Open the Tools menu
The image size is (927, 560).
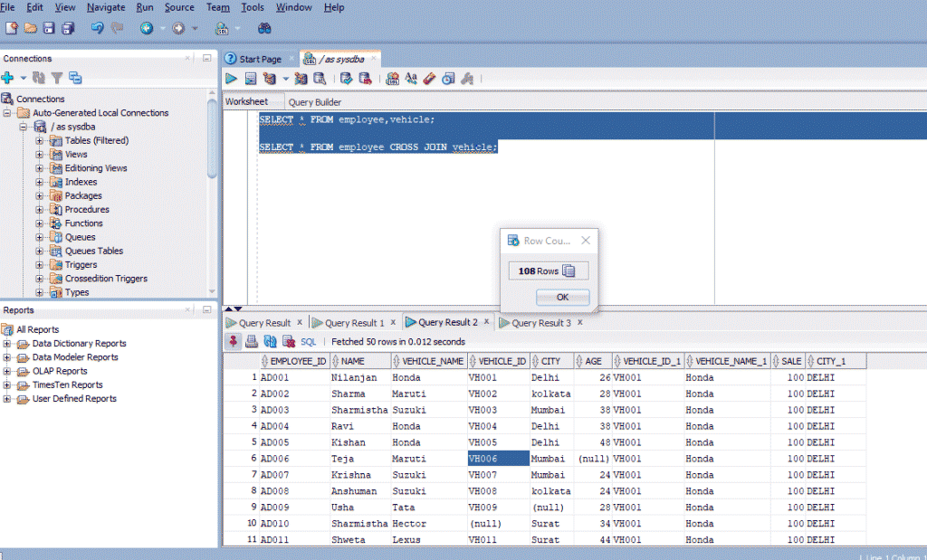[253, 7]
